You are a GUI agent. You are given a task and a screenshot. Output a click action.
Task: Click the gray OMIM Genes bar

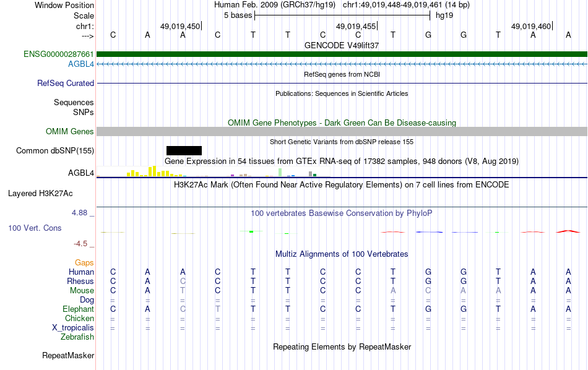tap(342, 132)
